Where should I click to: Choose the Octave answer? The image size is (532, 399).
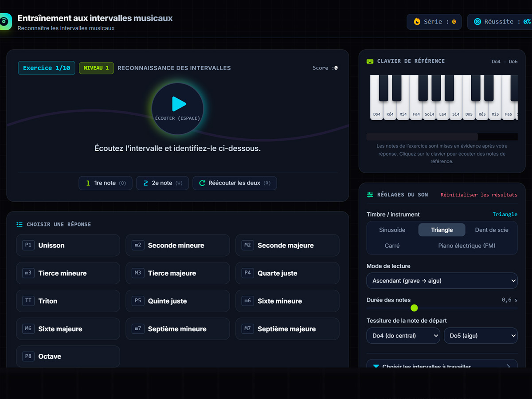(68, 356)
